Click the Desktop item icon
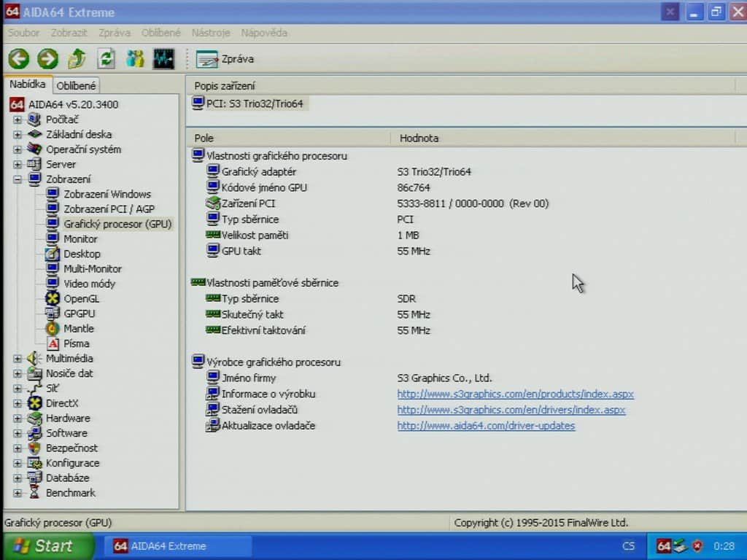The image size is (747, 560). (x=53, y=253)
